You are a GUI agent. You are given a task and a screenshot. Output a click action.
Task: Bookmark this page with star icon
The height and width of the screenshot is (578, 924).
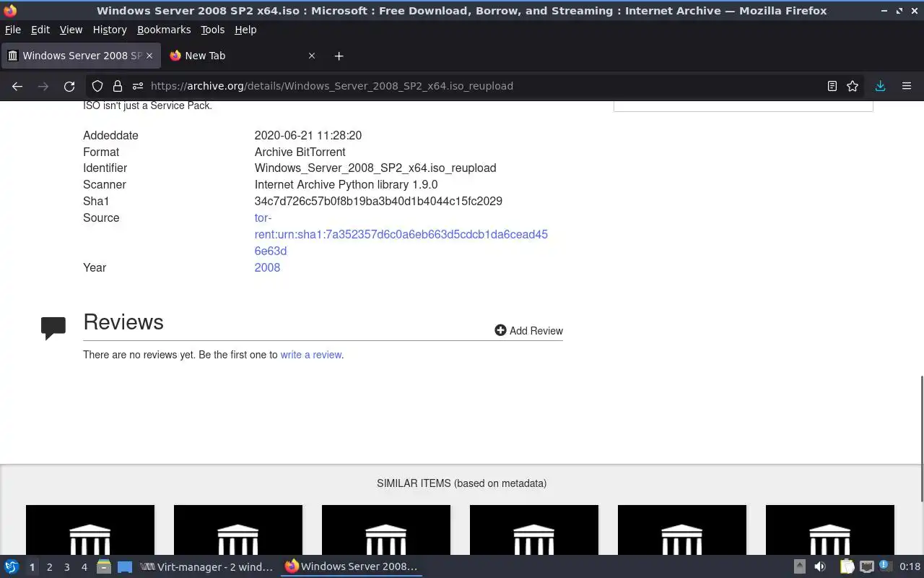(853, 86)
